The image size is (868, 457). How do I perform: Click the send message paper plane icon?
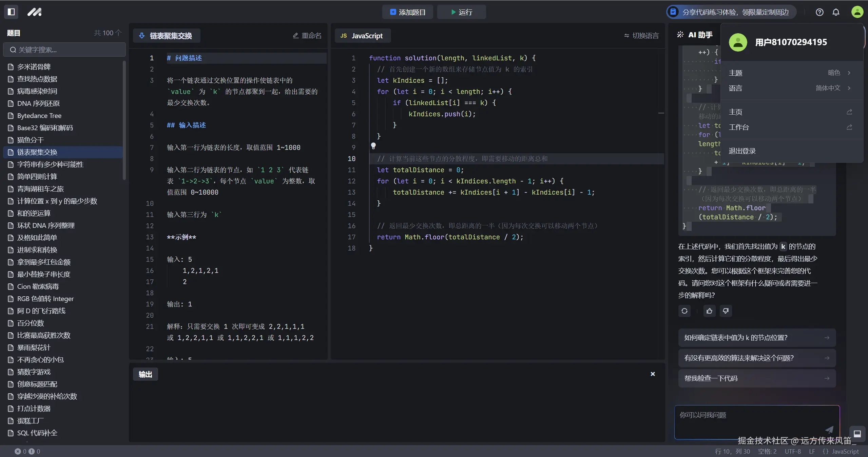(829, 430)
